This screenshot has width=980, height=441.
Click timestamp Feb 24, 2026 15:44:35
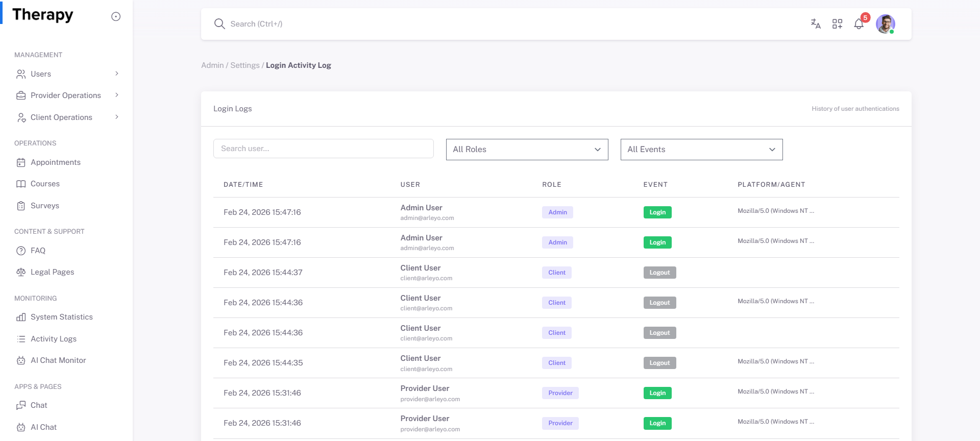click(263, 363)
